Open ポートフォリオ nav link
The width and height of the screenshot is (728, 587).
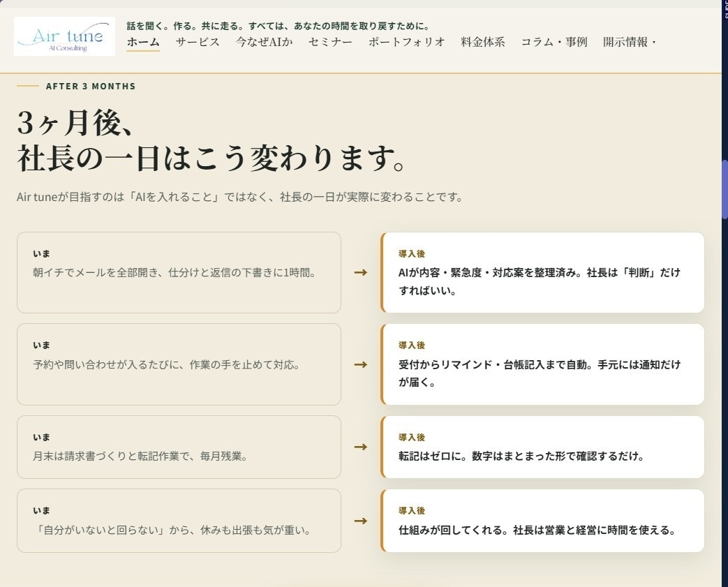[407, 42]
